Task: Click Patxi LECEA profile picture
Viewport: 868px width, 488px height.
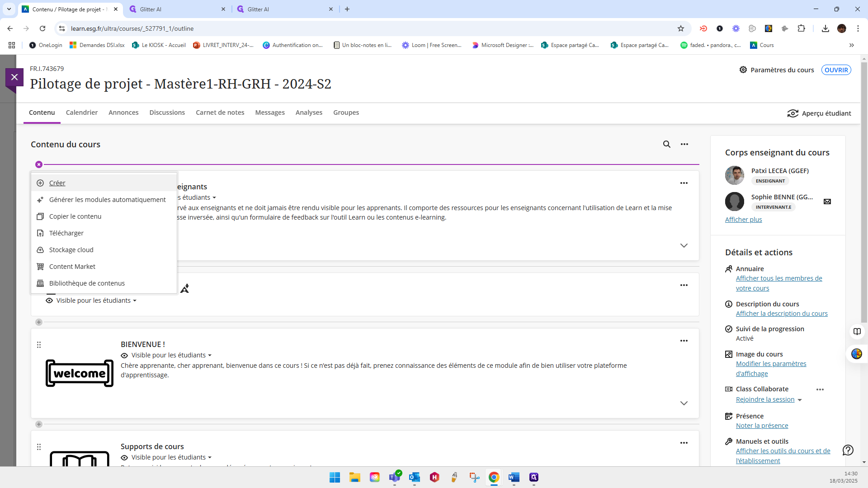Action: [x=735, y=175]
